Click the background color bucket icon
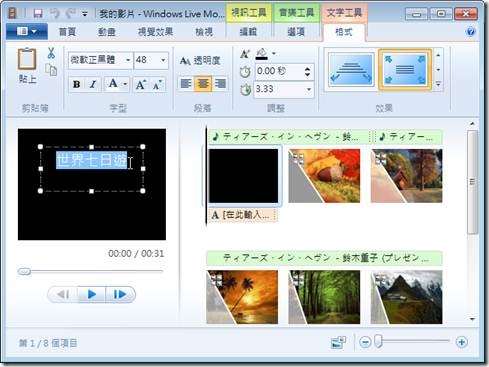Image resolution: width=489 pixels, height=367 pixels. click(262, 54)
